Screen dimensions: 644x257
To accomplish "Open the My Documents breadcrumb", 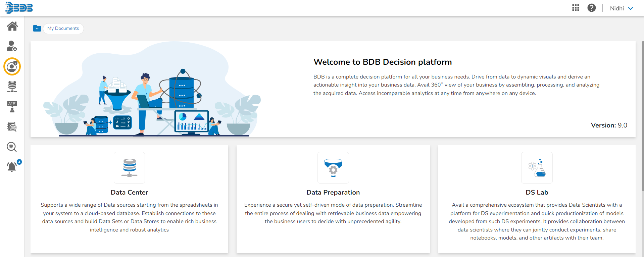I will click(63, 29).
